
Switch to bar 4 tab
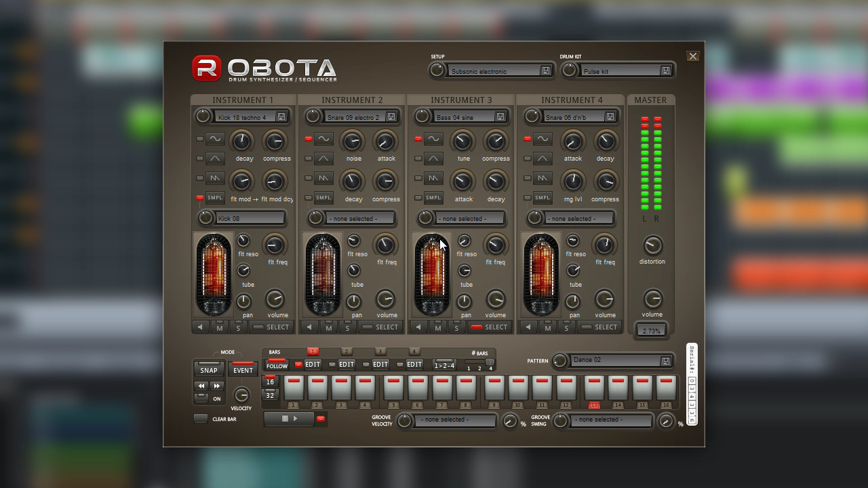tap(414, 351)
